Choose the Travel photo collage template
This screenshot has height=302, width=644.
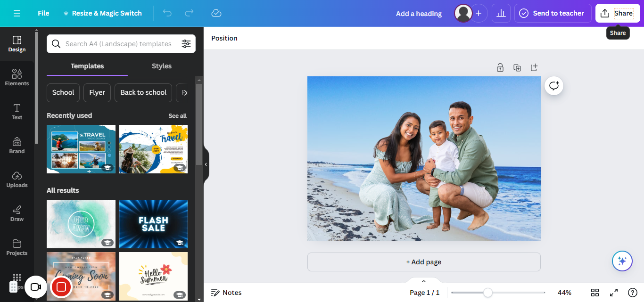tap(81, 149)
